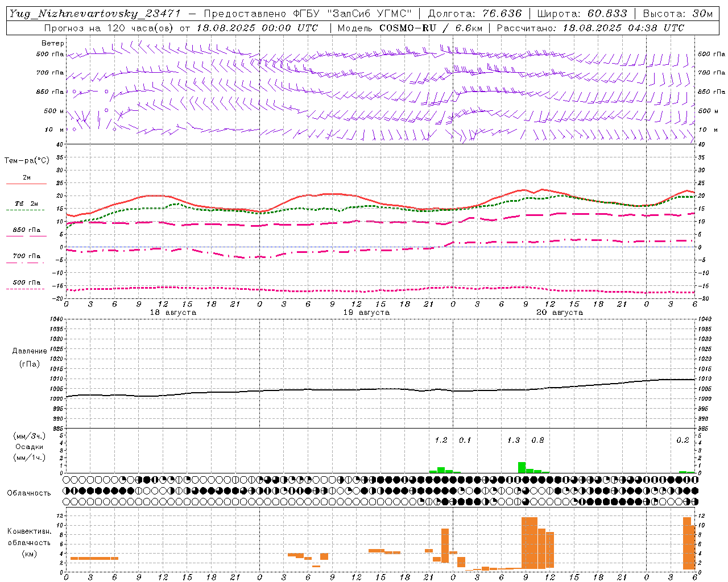Click the (гПа) unit under Давление
Image resolution: width=728 pixels, height=582 pixels.
point(30,364)
